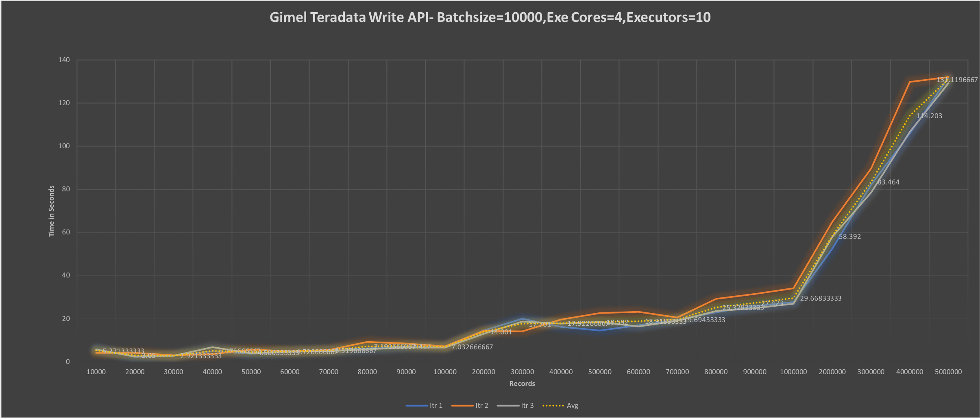Select the 'Itr 3' legend entry
This screenshot has height=418, width=980.
tap(515, 405)
